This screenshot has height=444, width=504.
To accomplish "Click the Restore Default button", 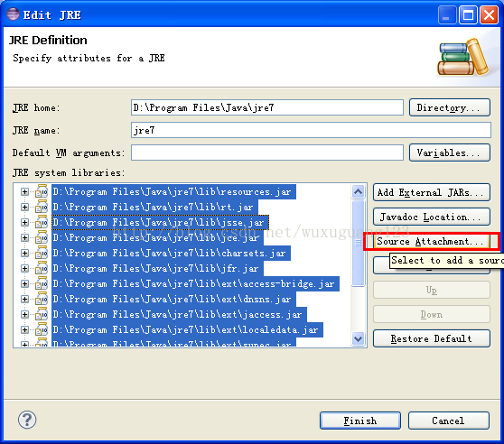I will [x=432, y=338].
